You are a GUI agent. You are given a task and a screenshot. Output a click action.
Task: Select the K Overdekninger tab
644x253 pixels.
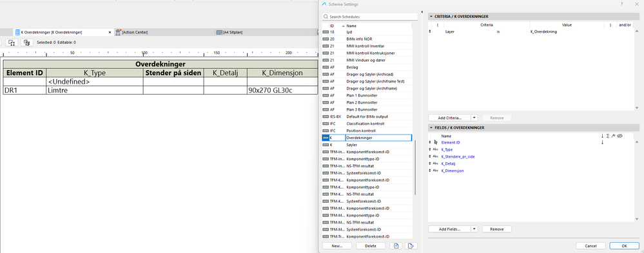pyautogui.click(x=63, y=32)
